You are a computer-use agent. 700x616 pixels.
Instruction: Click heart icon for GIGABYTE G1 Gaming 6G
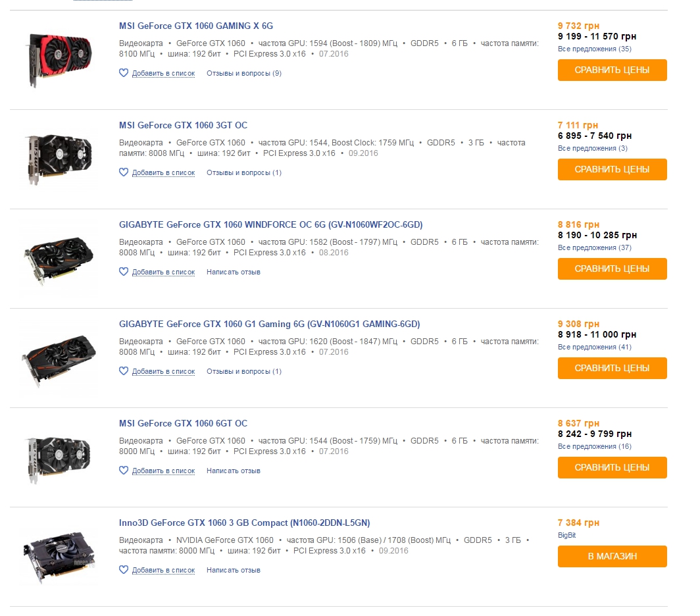coord(123,371)
